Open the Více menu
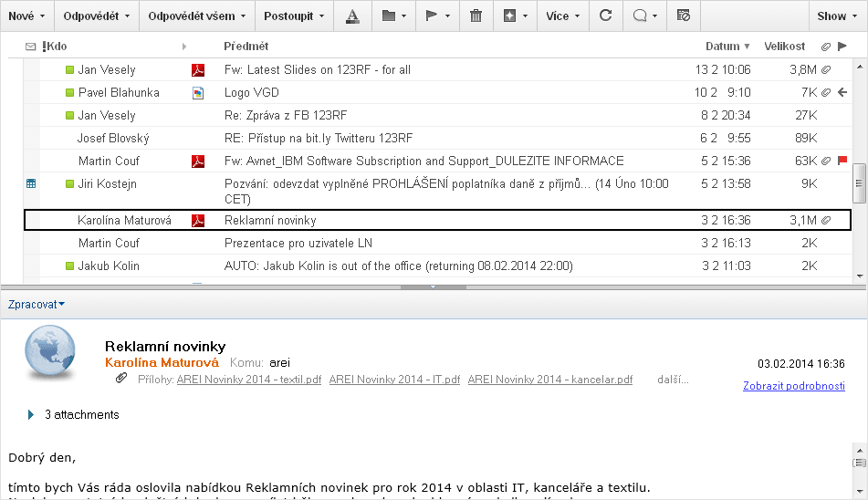This screenshot has width=868, height=500. click(x=562, y=16)
